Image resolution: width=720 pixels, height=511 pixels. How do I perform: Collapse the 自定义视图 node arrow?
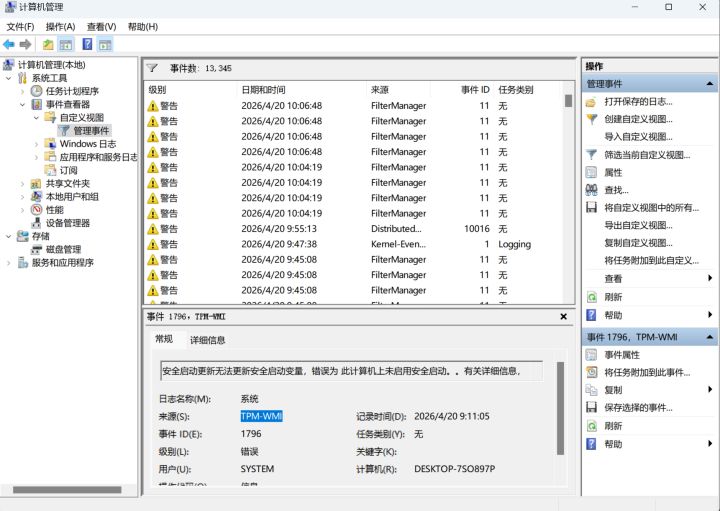tap(37, 118)
